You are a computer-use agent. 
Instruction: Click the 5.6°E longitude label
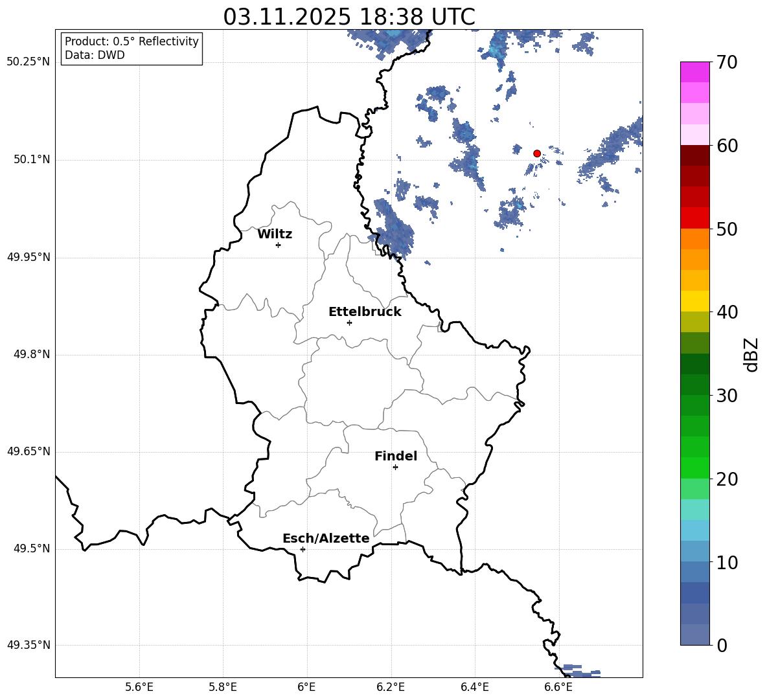(139, 687)
